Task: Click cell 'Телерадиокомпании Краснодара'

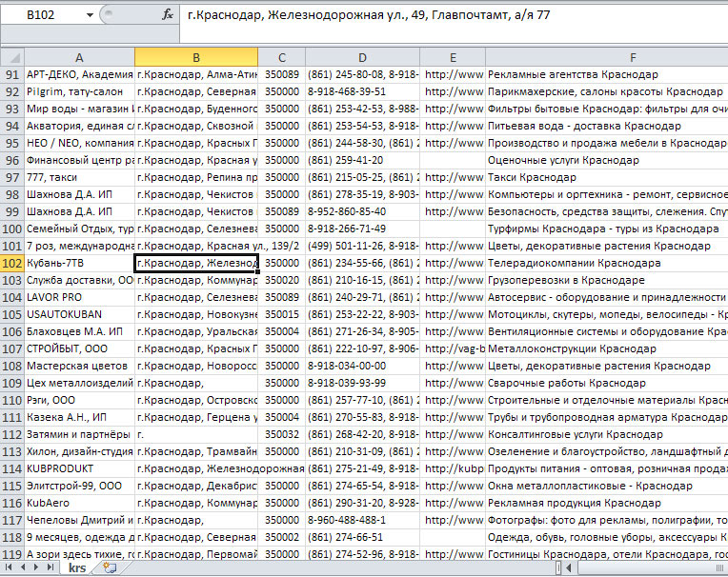Action: 607,264
